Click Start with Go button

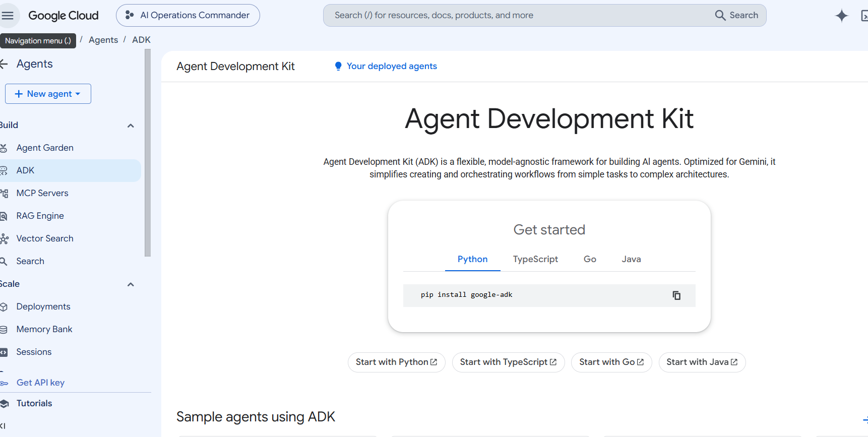pyautogui.click(x=611, y=362)
